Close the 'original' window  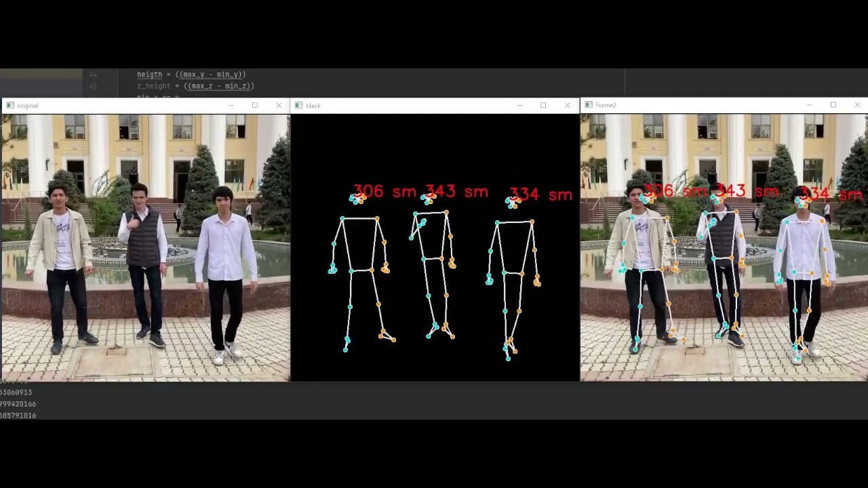coord(279,106)
